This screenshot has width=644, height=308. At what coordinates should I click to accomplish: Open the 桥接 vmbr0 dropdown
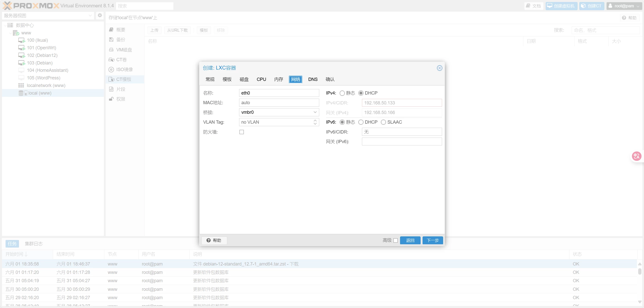click(315, 112)
